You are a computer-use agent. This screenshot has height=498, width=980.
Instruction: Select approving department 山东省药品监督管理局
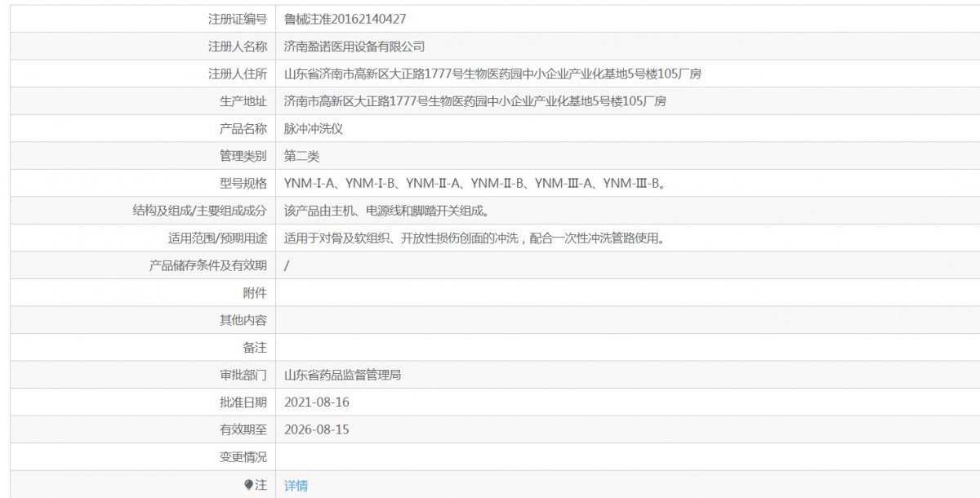click(x=342, y=376)
